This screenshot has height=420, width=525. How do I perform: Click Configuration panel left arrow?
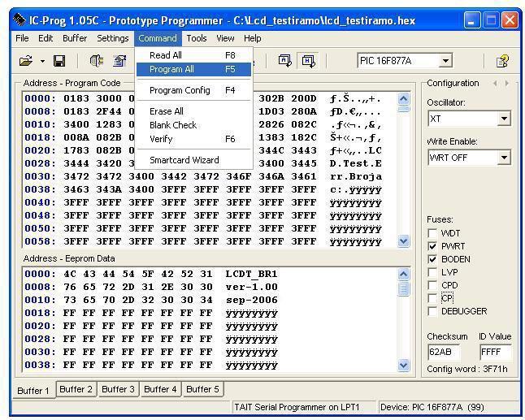tap(495, 84)
